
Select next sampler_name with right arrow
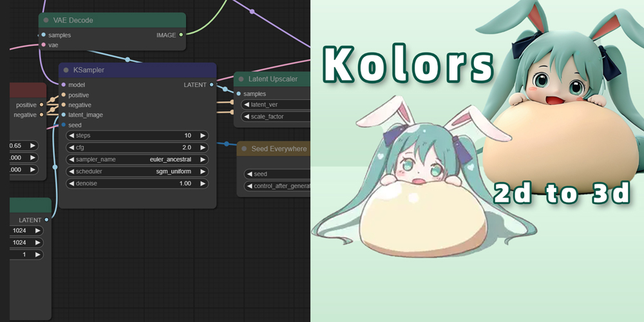[x=203, y=159]
